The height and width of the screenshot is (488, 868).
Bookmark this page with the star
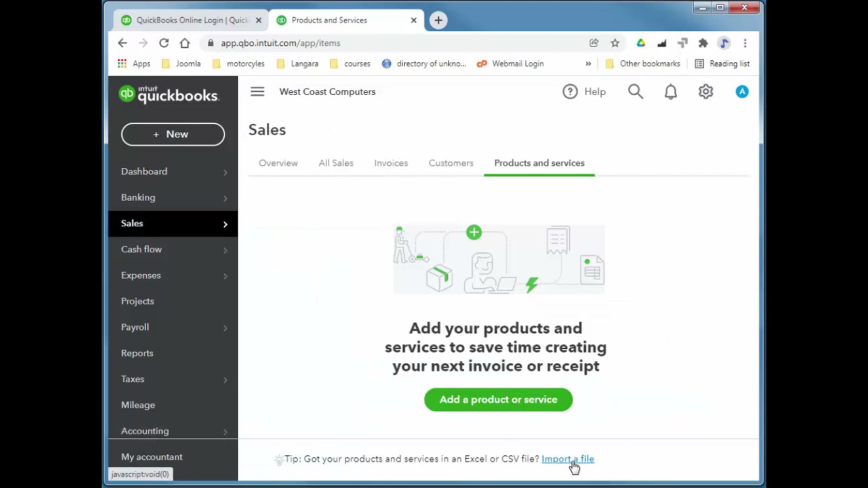tap(615, 43)
